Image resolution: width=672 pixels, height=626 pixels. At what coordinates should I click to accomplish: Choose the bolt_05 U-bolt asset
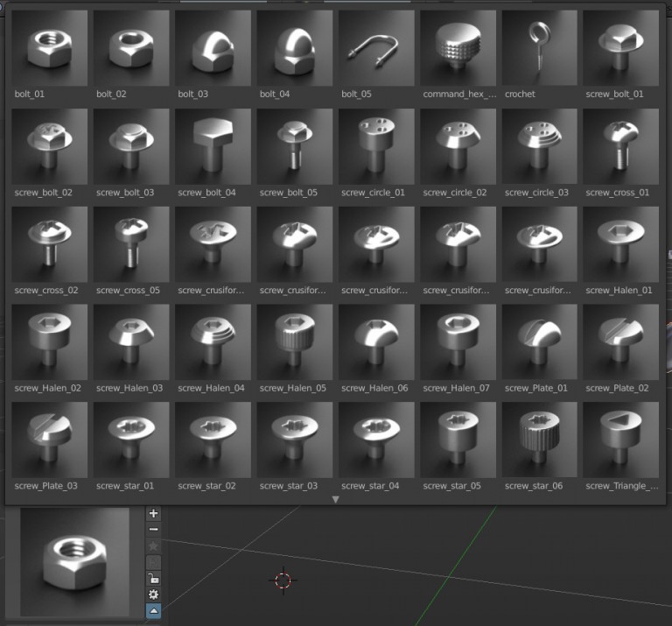[x=376, y=48]
